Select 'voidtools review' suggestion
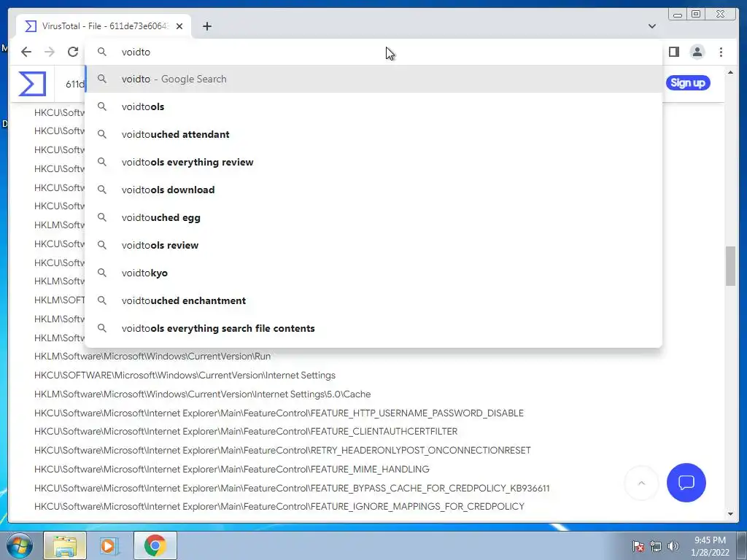The width and height of the screenshot is (747, 560). point(373,245)
